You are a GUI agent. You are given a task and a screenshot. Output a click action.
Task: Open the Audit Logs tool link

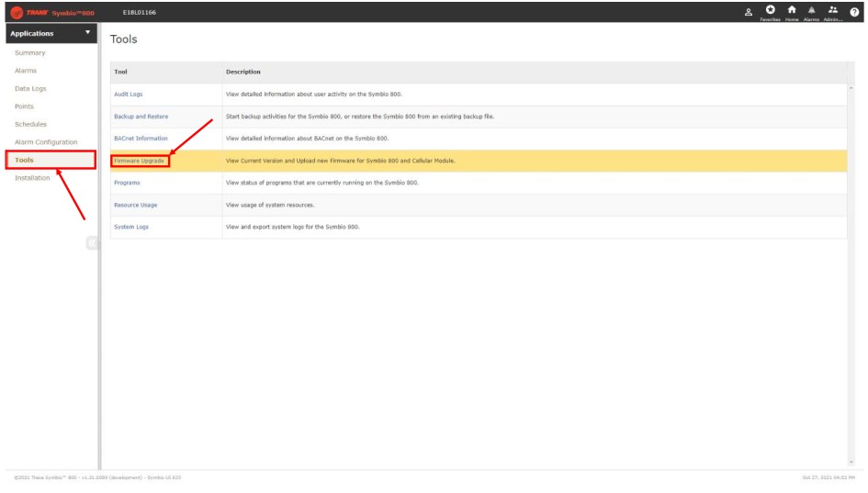pyautogui.click(x=128, y=95)
